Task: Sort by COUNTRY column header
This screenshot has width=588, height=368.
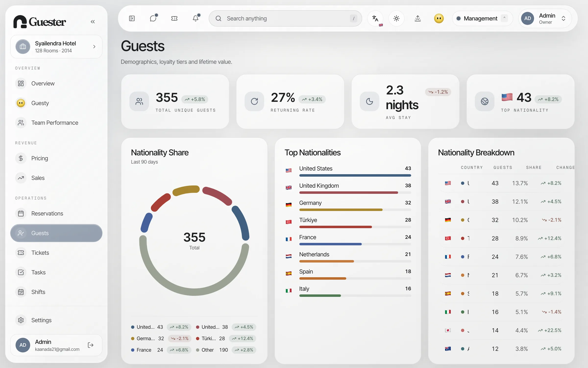Action: coord(472,168)
